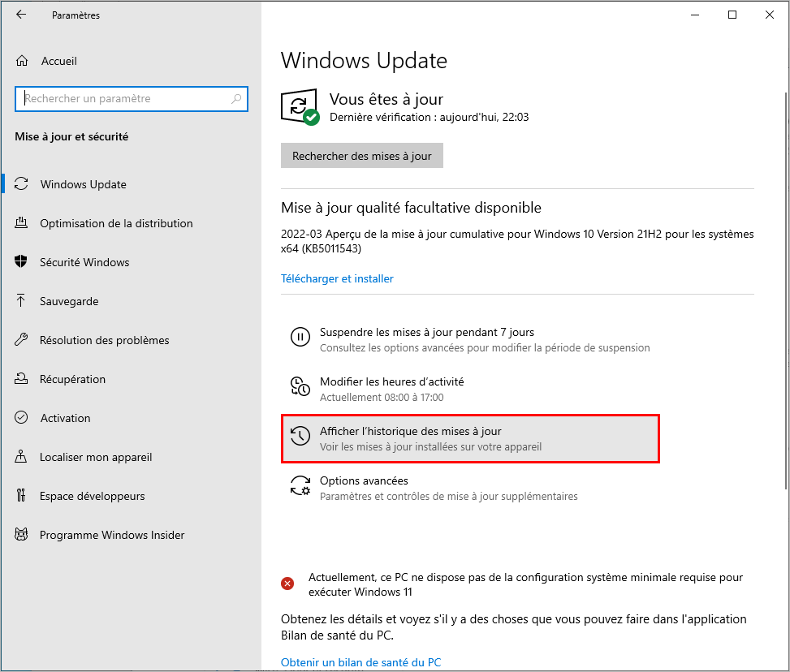
Task: Click the 'Mise à jour et sécurité' heading
Action: pos(71,136)
